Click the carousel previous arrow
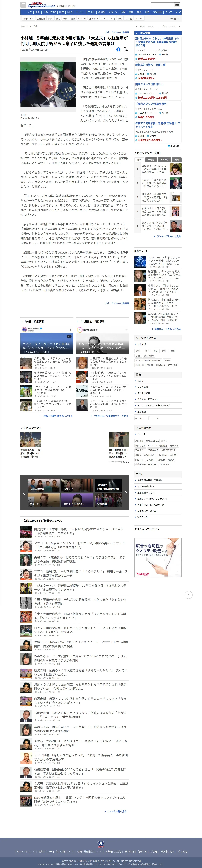This screenshot has width=202, height=868. pos(24,493)
